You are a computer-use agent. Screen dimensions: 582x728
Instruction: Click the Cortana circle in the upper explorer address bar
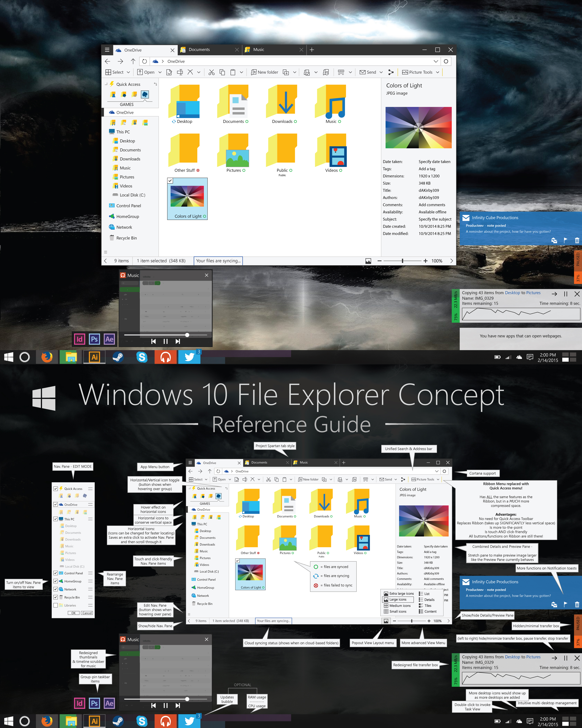click(446, 61)
